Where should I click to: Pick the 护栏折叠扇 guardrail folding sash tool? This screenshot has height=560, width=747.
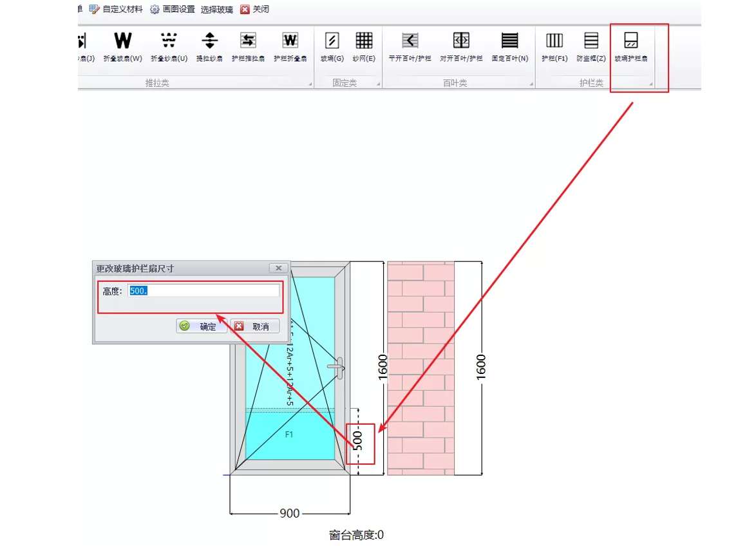tap(290, 46)
